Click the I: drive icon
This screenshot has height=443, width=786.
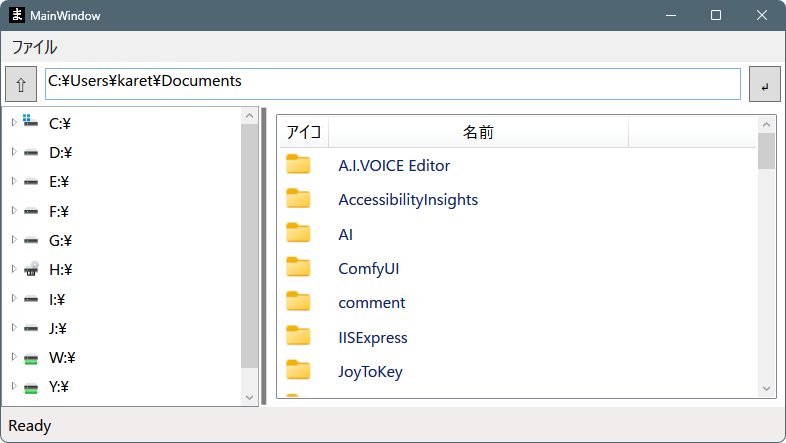click(x=31, y=299)
